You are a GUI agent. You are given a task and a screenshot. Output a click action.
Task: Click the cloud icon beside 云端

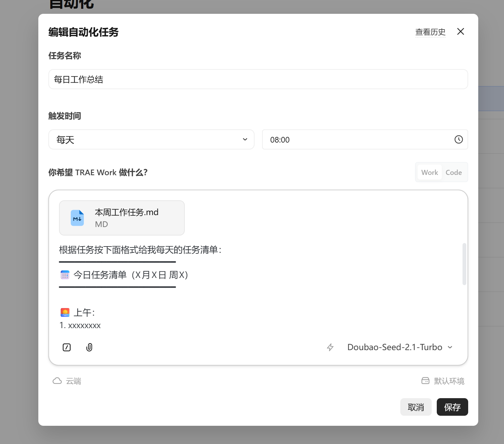(x=57, y=381)
